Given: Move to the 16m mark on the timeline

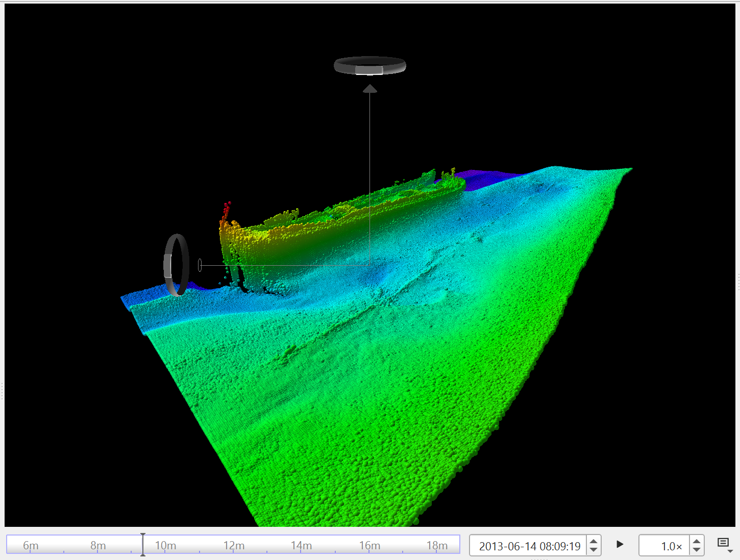Looking at the screenshot, I should tap(369, 546).
